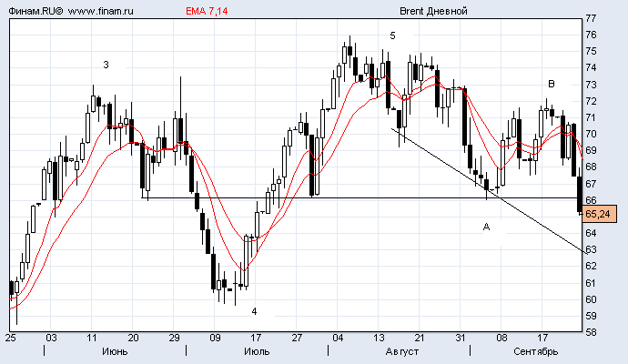Click date label 21 on the time axis
This screenshot has width=628, height=364.
click(420, 338)
